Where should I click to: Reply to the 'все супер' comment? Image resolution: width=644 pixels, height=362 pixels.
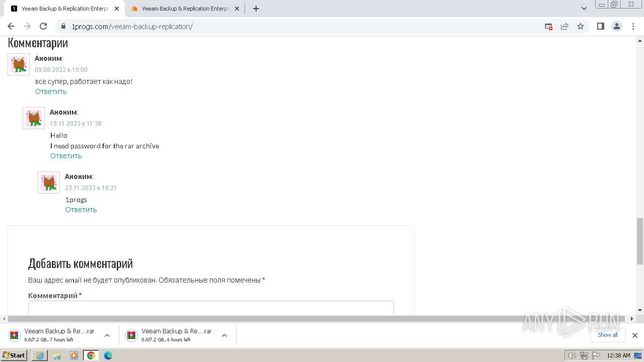51,92
